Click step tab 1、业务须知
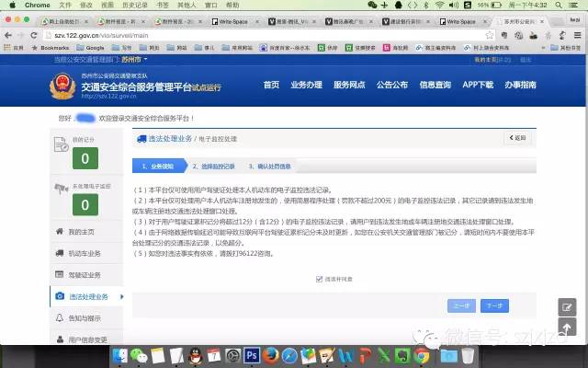This screenshot has height=368, width=588. (158, 166)
